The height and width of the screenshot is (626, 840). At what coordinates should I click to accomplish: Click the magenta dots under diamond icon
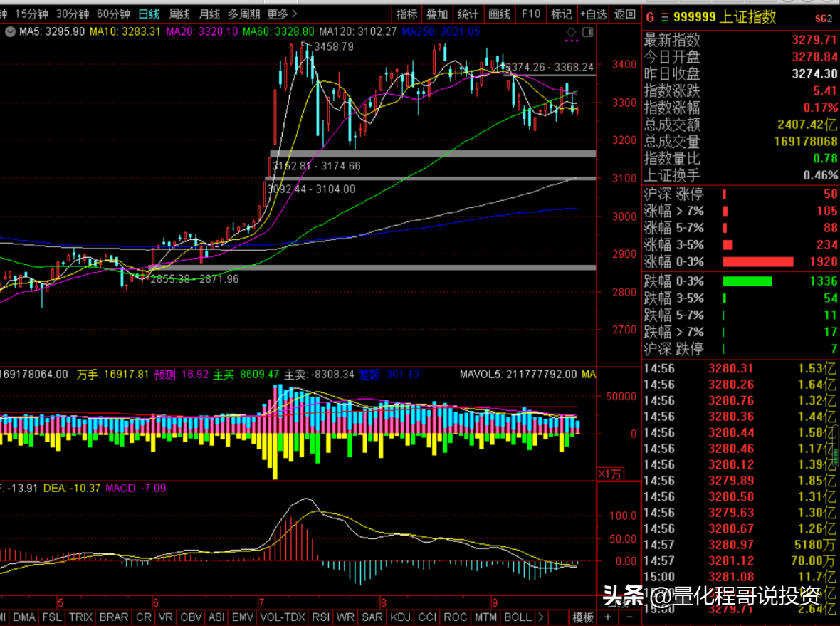click(x=572, y=41)
